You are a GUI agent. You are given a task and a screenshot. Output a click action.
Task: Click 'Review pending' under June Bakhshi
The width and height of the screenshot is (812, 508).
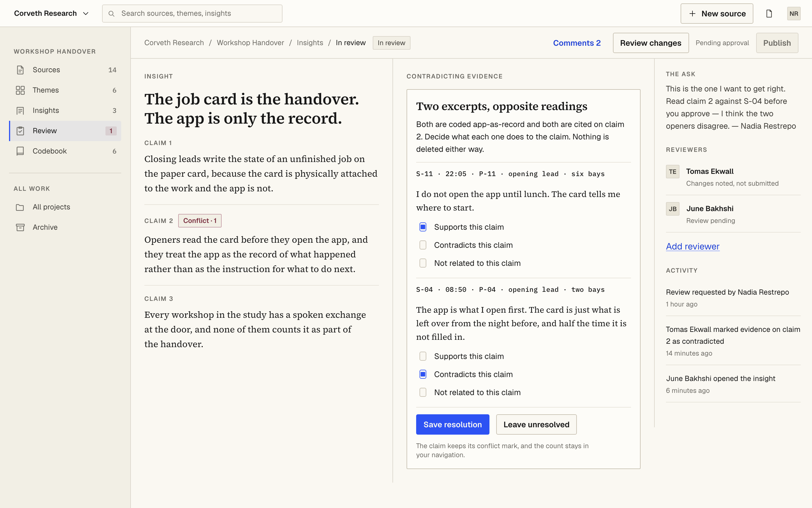click(710, 221)
